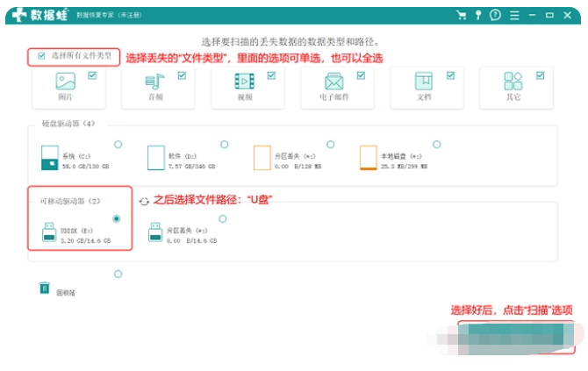Click the 音频 audio note icon
Screen dimensions: 588x371
point(154,82)
